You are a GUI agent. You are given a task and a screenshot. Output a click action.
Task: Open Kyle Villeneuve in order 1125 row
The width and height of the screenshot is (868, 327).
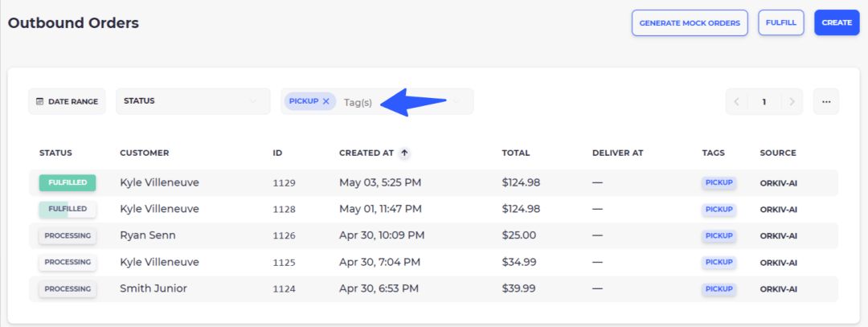(159, 262)
